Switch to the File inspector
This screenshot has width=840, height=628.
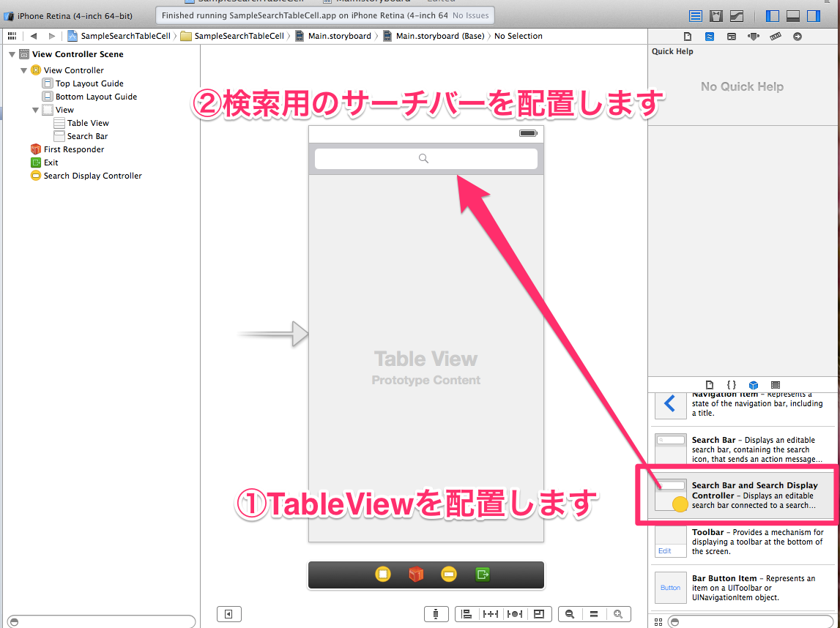coord(687,36)
